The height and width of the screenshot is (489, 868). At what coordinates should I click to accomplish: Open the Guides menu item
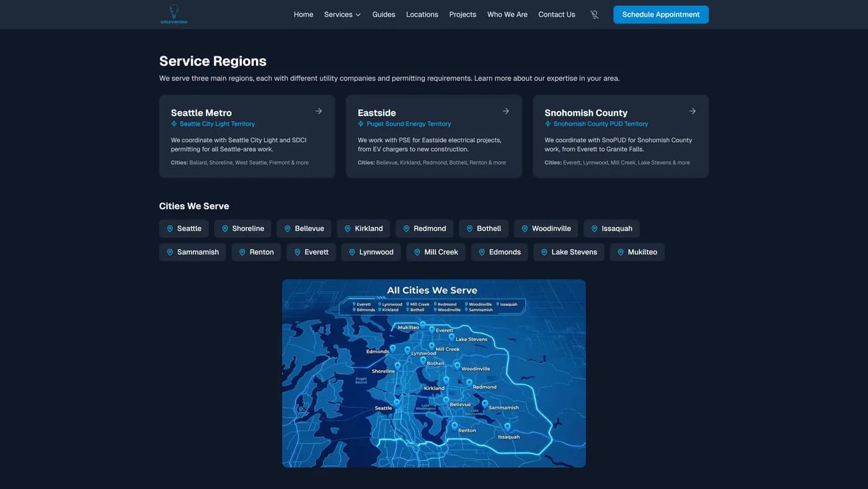(x=383, y=14)
